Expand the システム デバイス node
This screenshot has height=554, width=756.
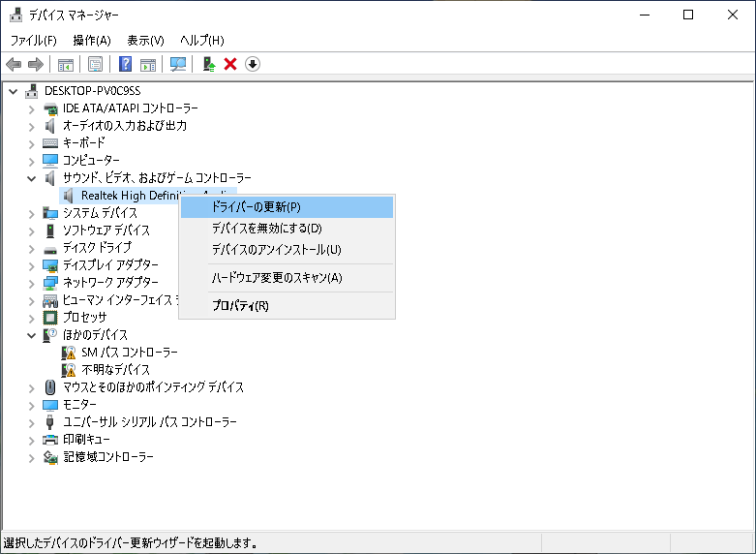click(32, 214)
